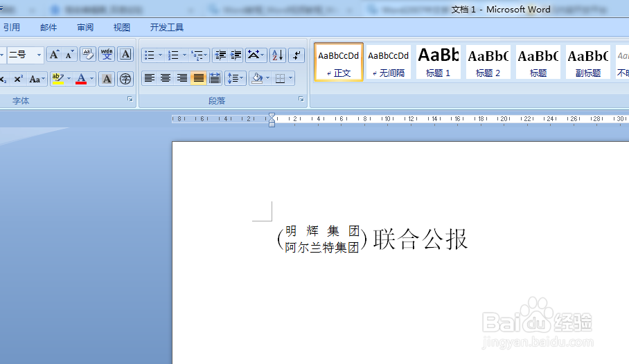Image resolution: width=629 pixels, height=364 pixels.
Task: Switch to the 开发工具 ribbon tab
Action: 166,27
